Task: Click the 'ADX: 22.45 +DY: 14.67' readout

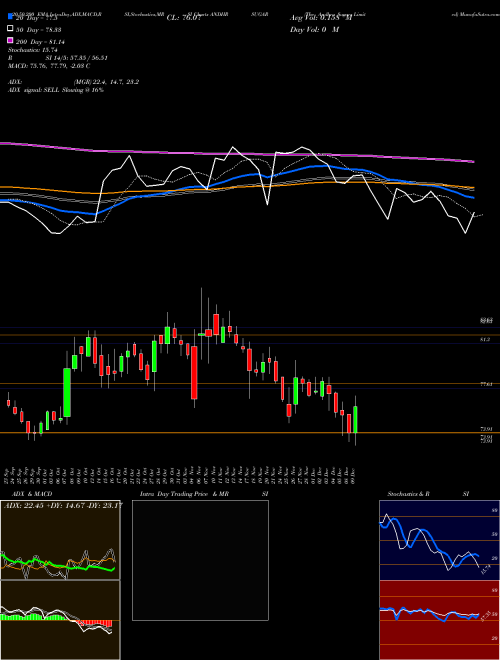Action: pyautogui.click(x=63, y=506)
